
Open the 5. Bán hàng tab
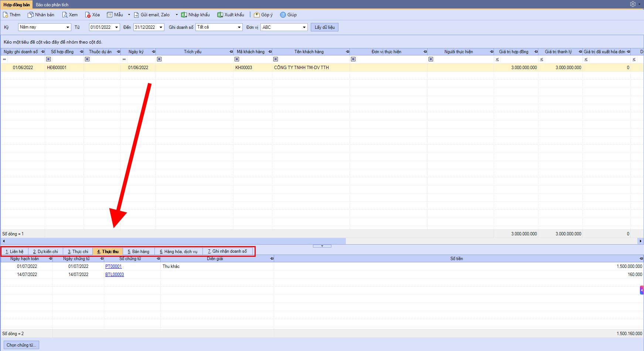139,252
